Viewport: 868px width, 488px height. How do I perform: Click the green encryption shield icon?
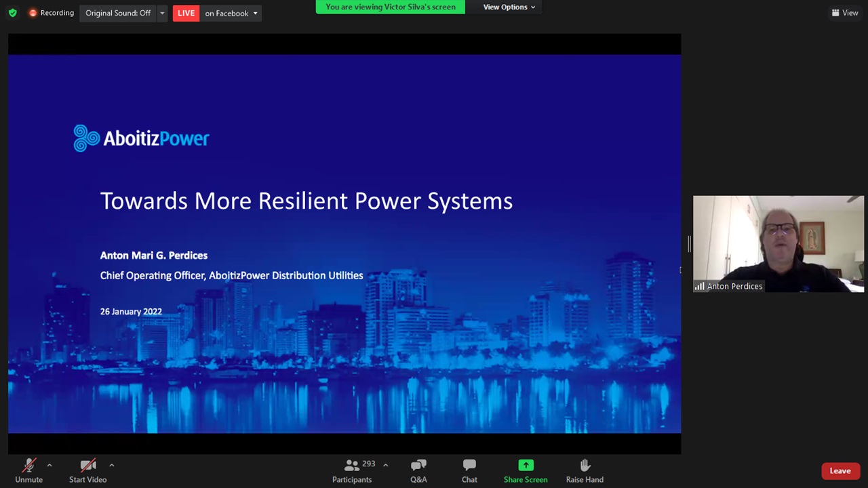click(x=12, y=13)
